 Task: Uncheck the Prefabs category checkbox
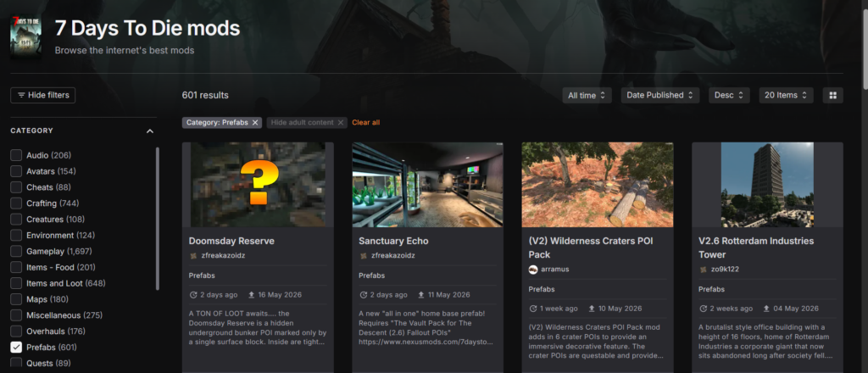coord(16,348)
